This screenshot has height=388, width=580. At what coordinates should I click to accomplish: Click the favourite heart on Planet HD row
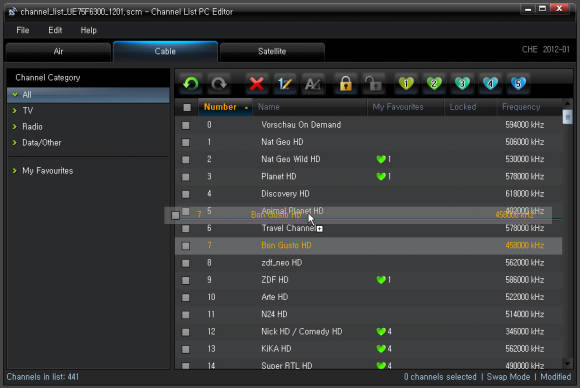click(x=381, y=176)
